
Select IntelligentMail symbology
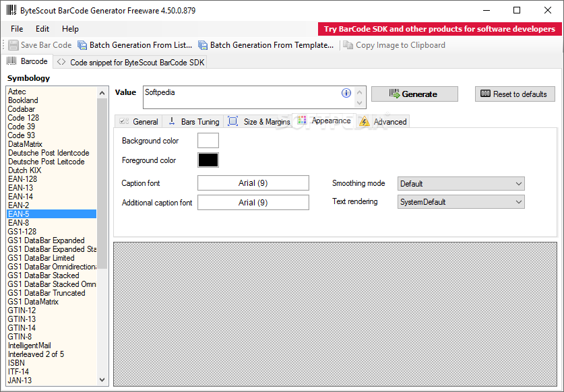[x=51, y=346]
